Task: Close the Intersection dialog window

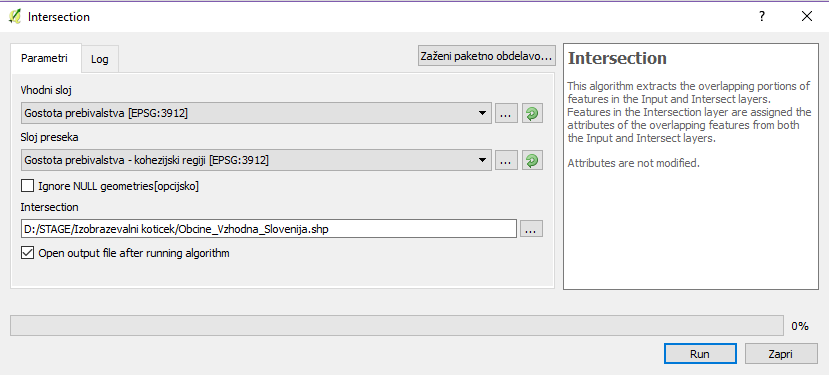Action: pos(807,16)
